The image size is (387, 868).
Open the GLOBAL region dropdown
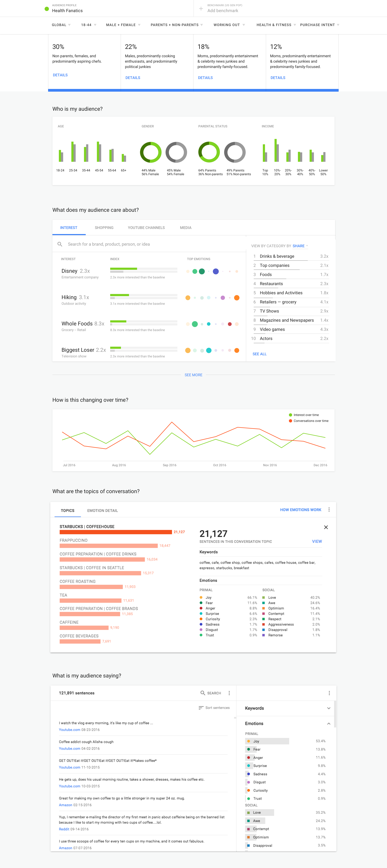click(61, 25)
